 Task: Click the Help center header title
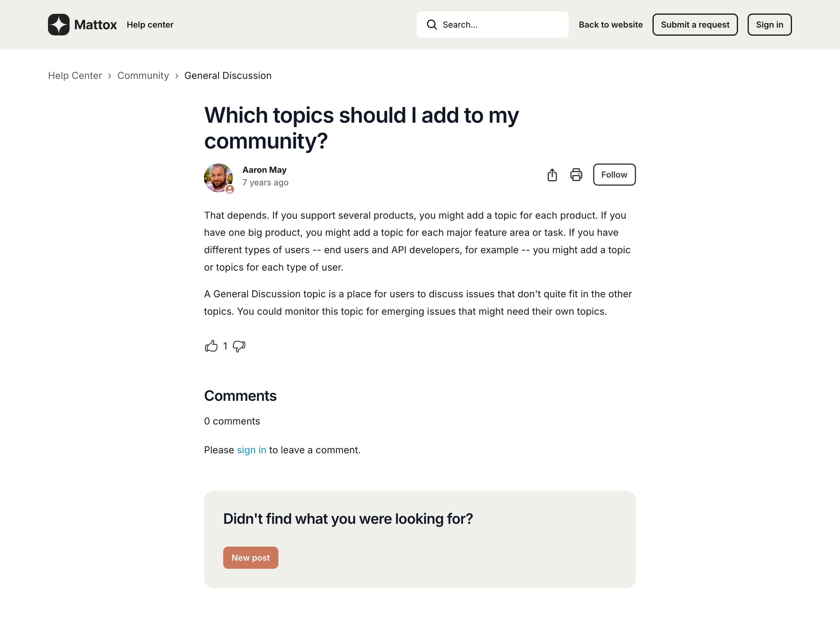coord(150,25)
